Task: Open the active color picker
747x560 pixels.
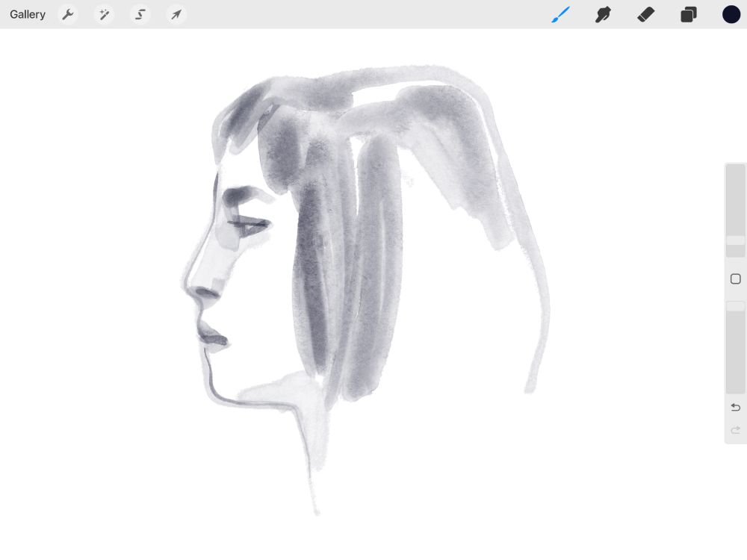Action: point(731,14)
